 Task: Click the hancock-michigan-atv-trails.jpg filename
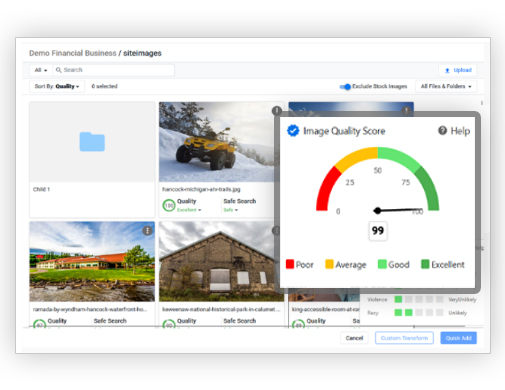coord(201,189)
